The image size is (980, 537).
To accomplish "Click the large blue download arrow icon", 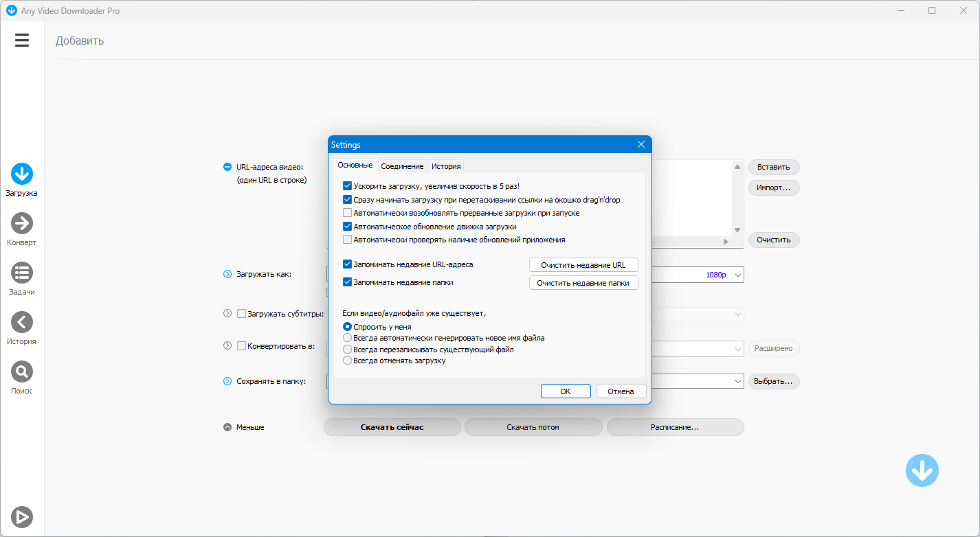I will (922, 470).
